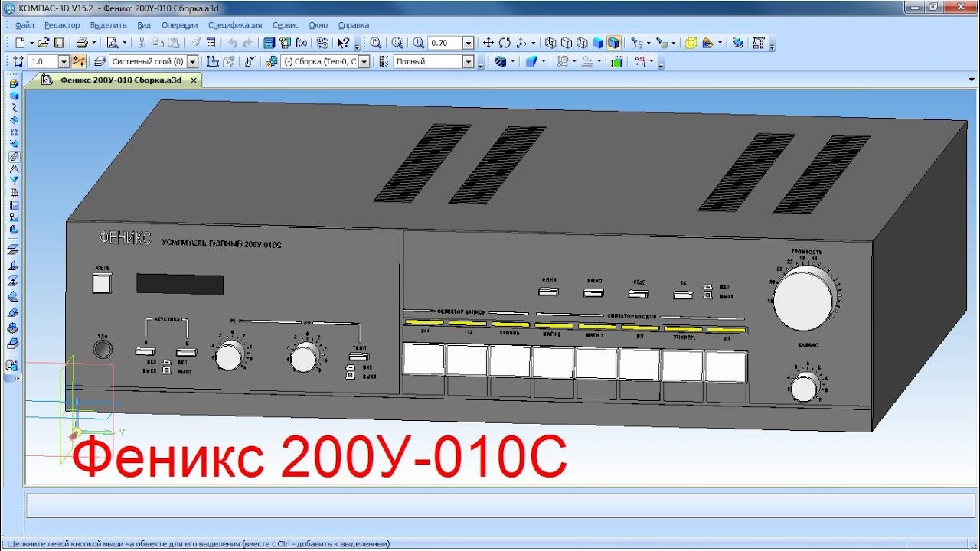Screen dimensions: 980x551
Task: Open the Справка menu
Action: (x=353, y=25)
